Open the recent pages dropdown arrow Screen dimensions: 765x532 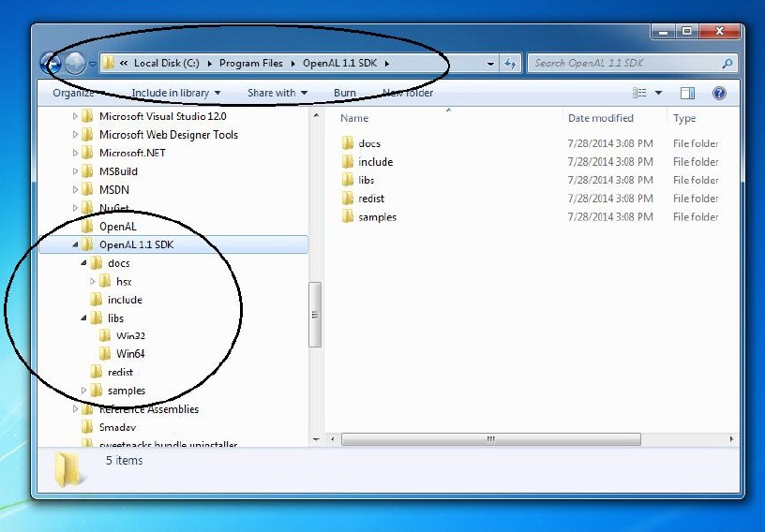[x=92, y=64]
